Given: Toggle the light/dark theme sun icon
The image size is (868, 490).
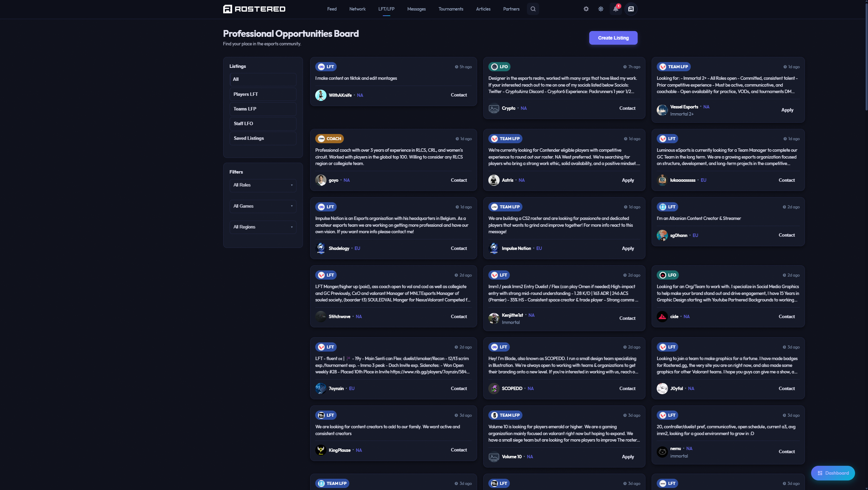Looking at the screenshot, I should pyautogui.click(x=601, y=9).
